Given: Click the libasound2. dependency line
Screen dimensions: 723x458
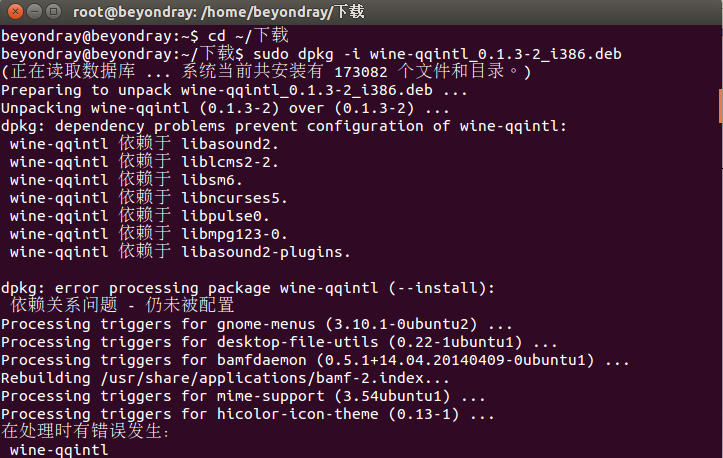Looking at the screenshot, I should pyautogui.click(x=144, y=144).
